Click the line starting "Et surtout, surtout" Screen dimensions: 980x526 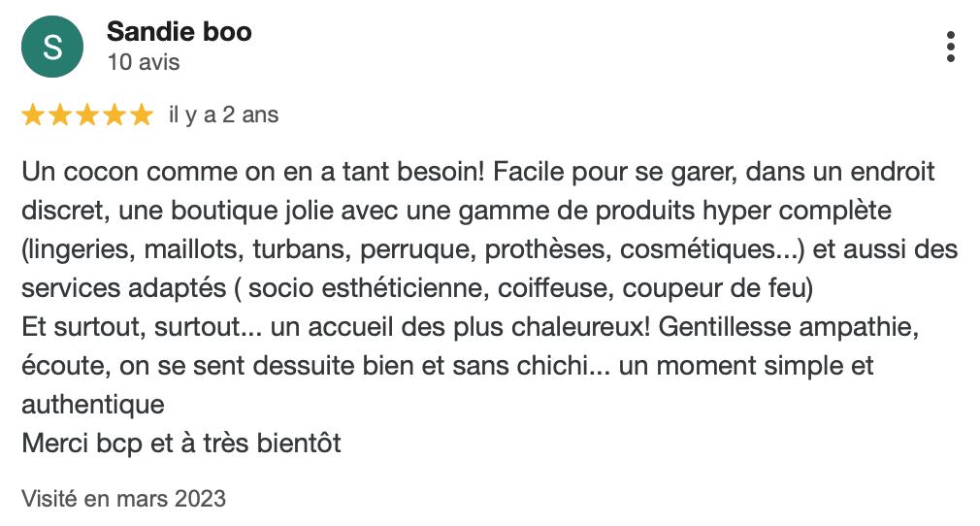471,327
